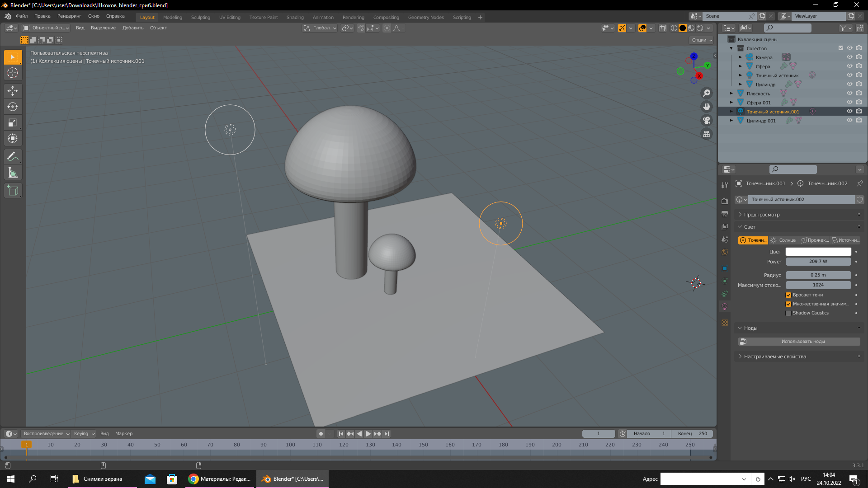
Task: Open the World properties tab
Action: tap(725, 252)
